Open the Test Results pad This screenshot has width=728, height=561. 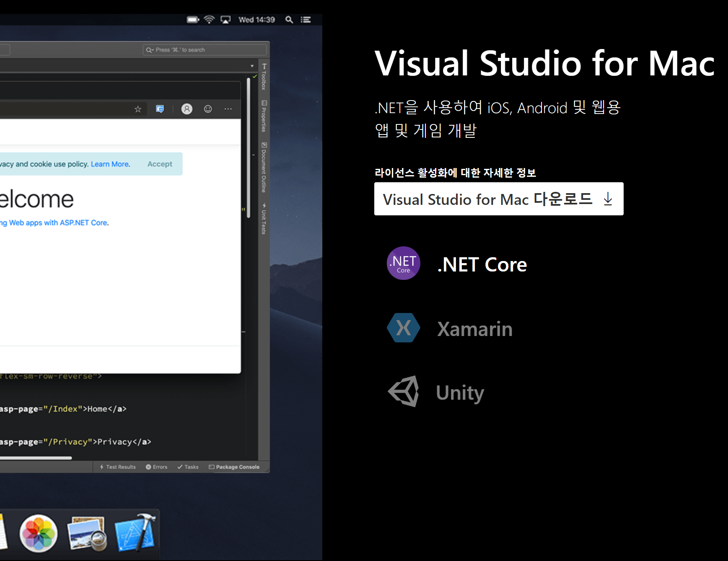click(x=118, y=467)
